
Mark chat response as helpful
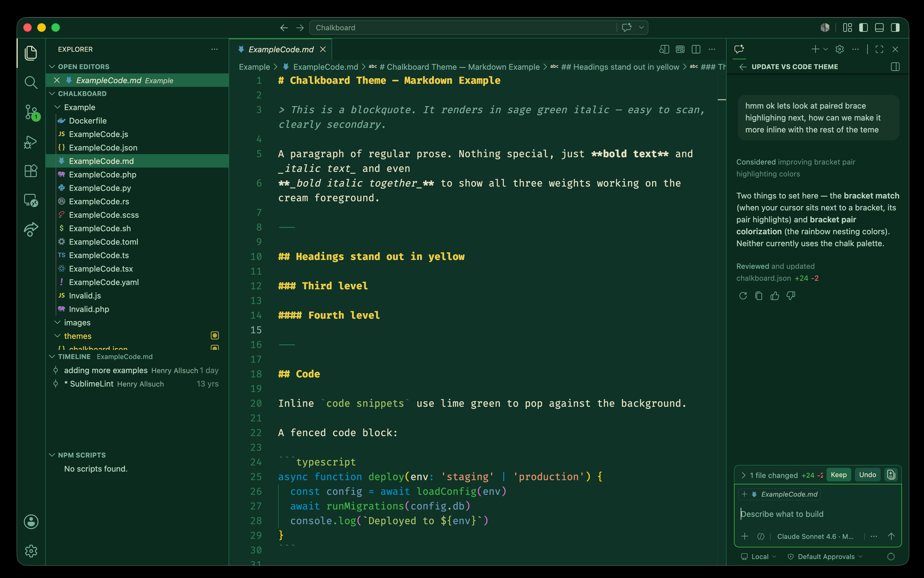point(775,295)
